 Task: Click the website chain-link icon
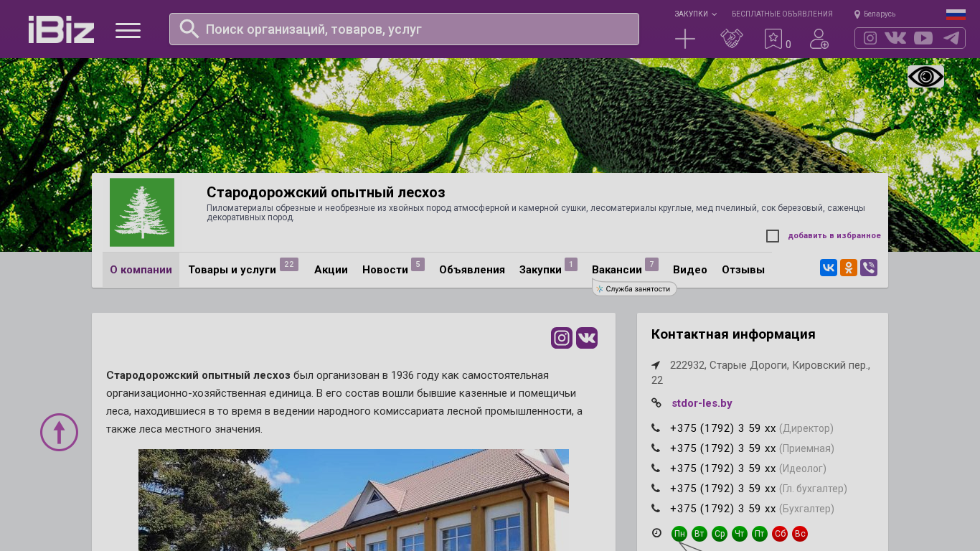656,403
